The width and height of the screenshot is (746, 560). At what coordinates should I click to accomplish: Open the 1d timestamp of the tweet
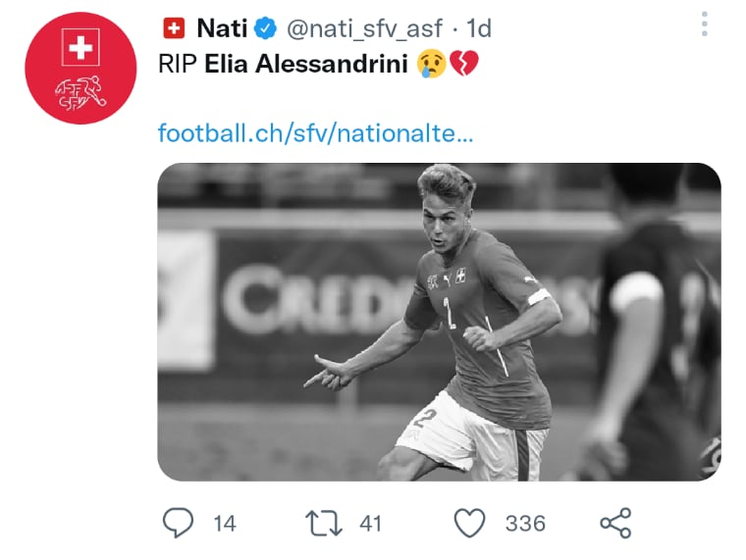[x=479, y=28]
